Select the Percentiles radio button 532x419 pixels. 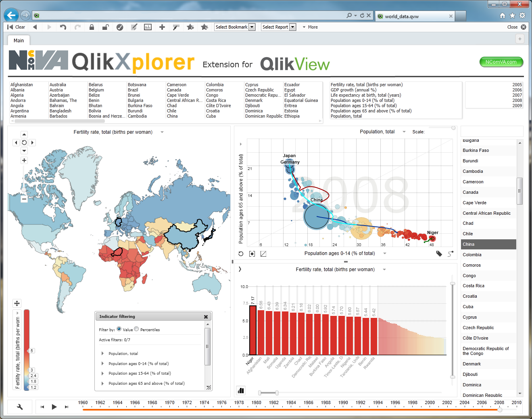coord(136,329)
